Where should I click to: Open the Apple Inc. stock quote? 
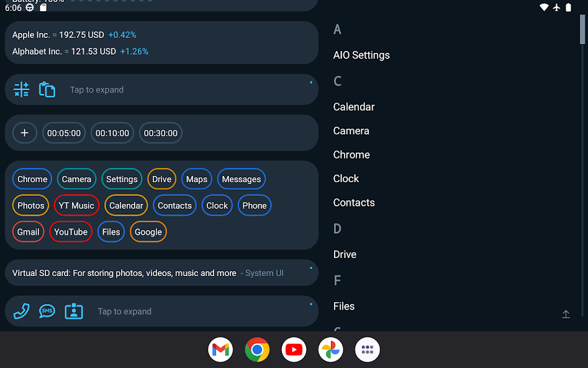pos(75,35)
